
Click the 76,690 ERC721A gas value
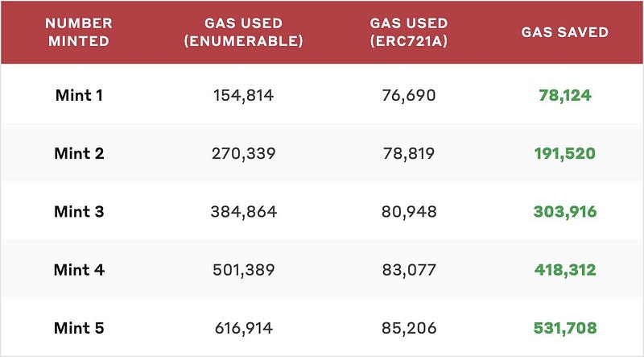pos(408,95)
